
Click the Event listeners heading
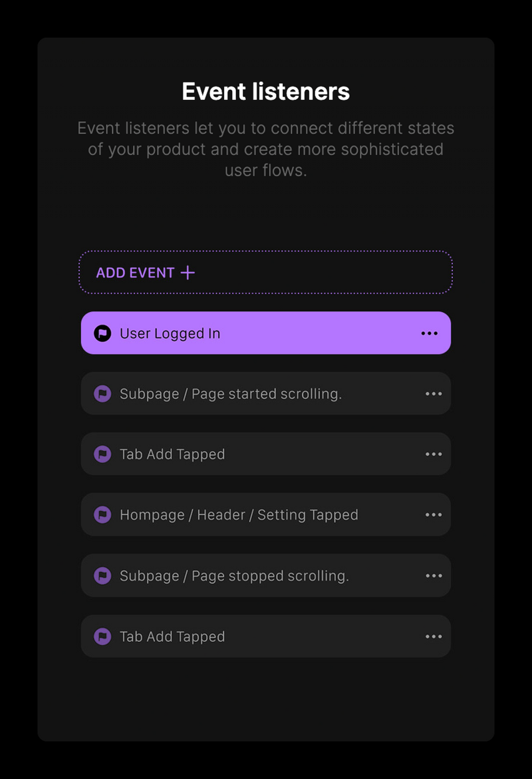click(x=266, y=91)
